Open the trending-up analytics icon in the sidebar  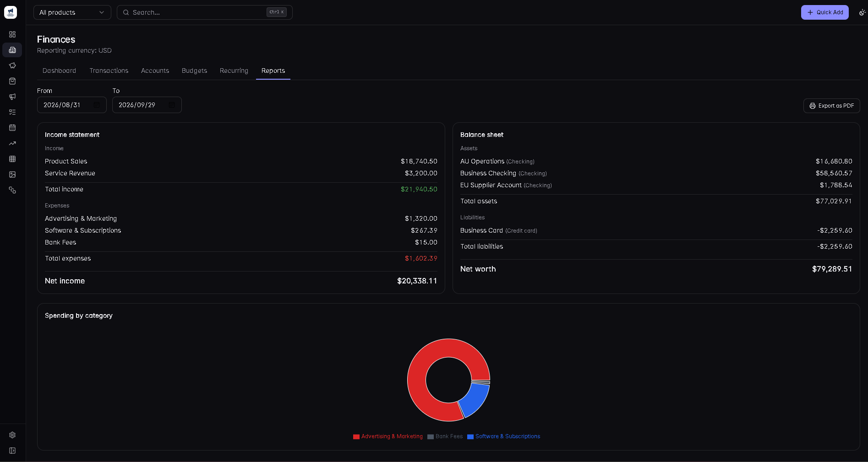tap(12, 143)
